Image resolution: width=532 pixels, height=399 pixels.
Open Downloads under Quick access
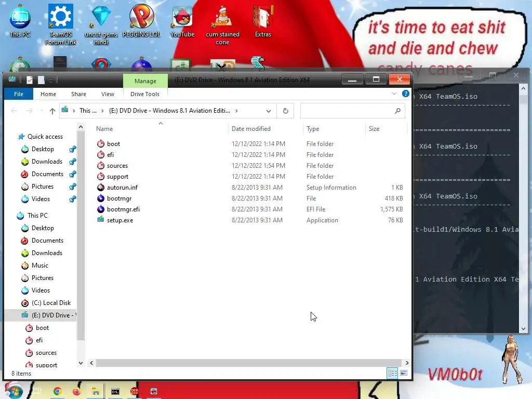click(x=47, y=162)
